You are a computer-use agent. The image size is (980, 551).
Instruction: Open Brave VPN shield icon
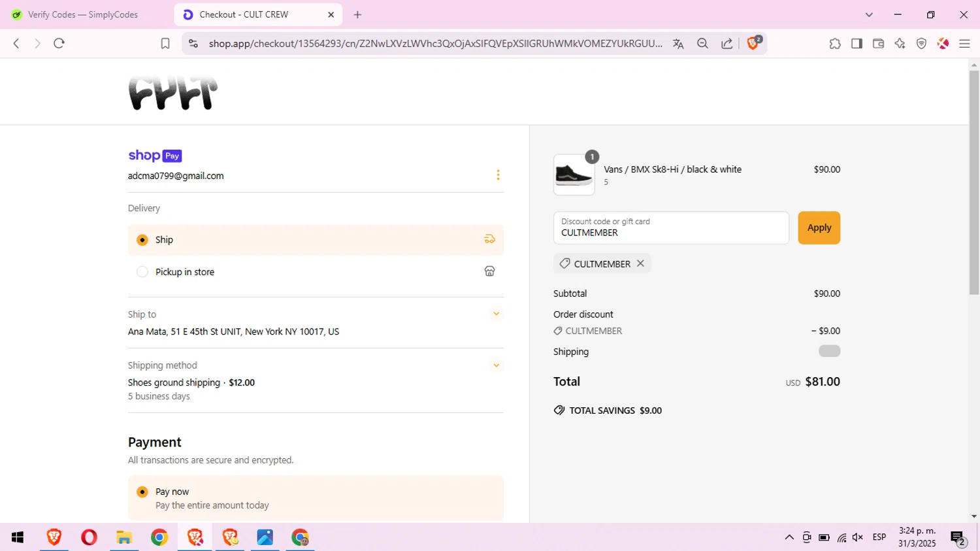click(x=921, y=43)
